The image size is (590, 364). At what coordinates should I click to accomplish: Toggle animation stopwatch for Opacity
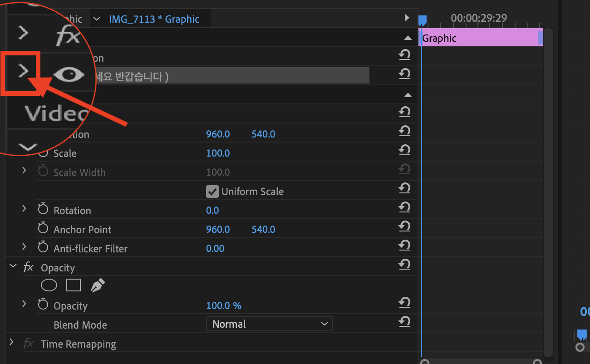coord(43,305)
